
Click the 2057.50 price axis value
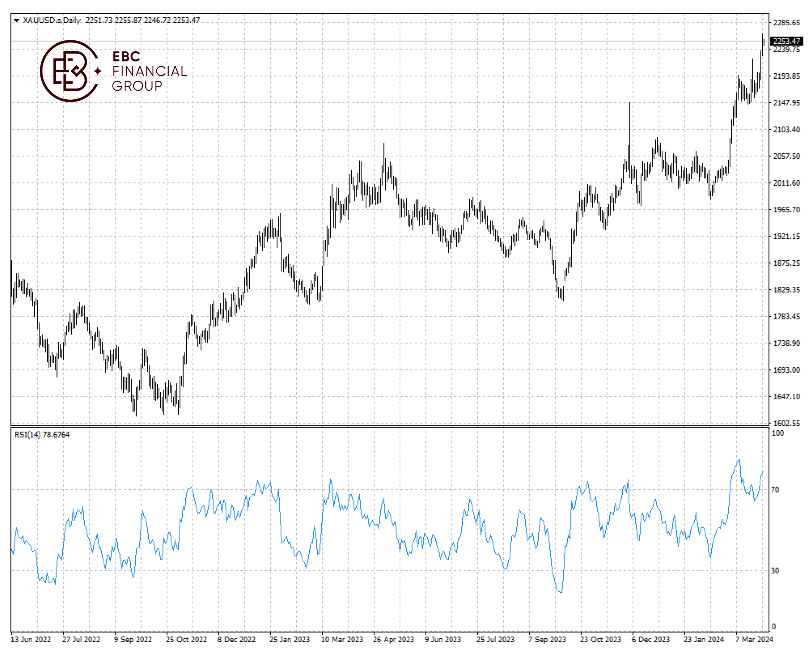(787, 156)
